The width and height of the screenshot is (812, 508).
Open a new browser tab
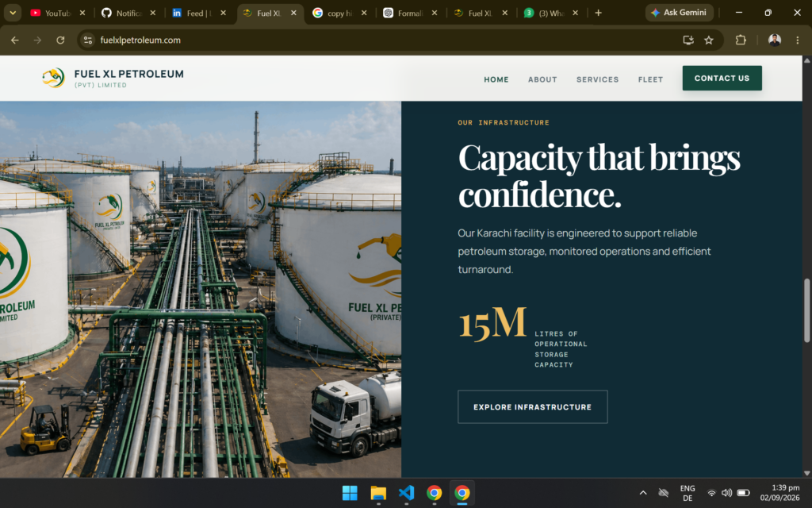(598, 13)
